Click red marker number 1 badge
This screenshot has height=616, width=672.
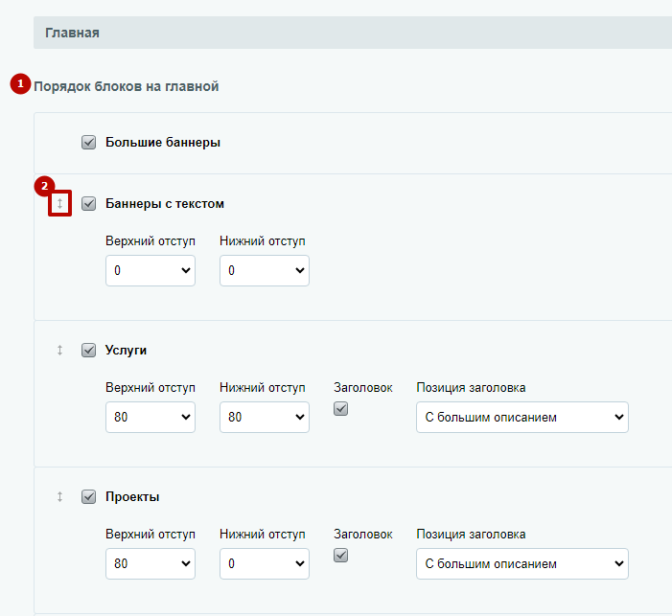(20, 83)
